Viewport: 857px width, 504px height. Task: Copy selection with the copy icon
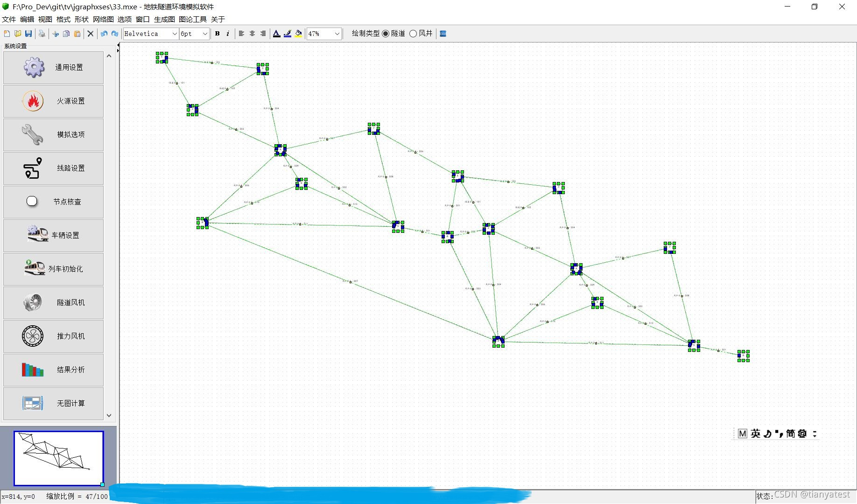coord(66,34)
